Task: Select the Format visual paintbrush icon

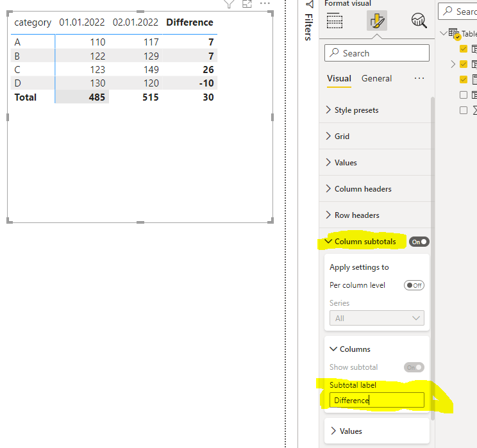Action: click(377, 21)
